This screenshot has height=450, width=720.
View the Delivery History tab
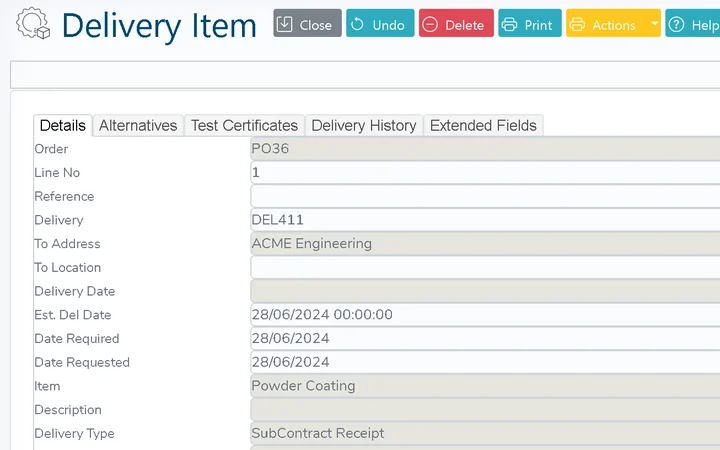tap(364, 125)
